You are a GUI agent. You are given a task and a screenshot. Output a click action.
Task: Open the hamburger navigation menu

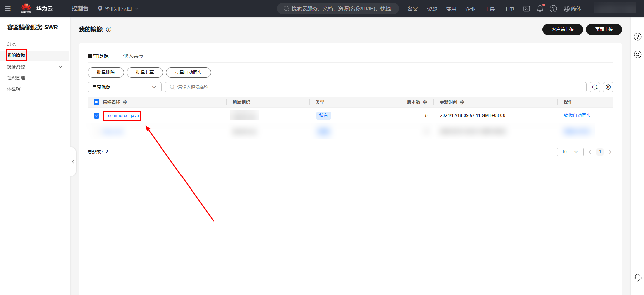(8, 9)
